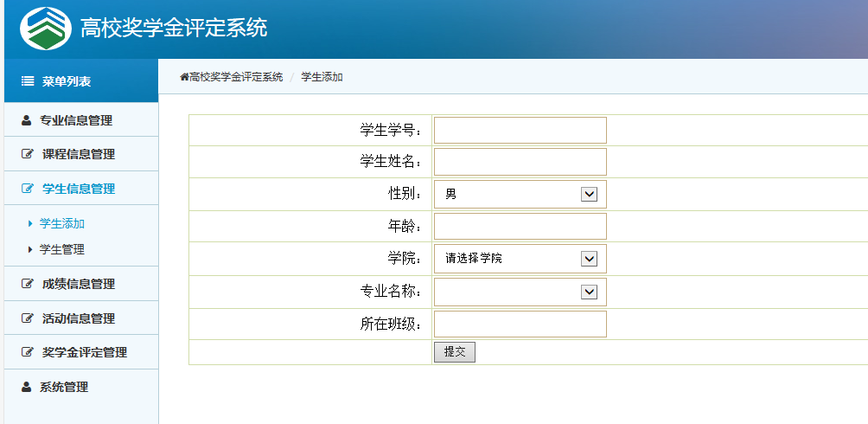This screenshot has width=868, height=424.
Task: Open the 专业名称 major dropdown
Action: click(x=520, y=292)
